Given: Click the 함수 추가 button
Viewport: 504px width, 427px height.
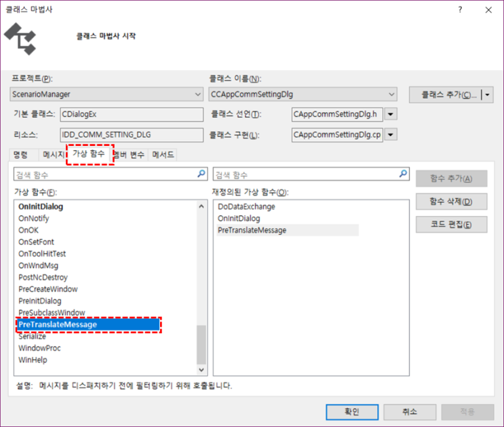Looking at the screenshot, I should (451, 179).
